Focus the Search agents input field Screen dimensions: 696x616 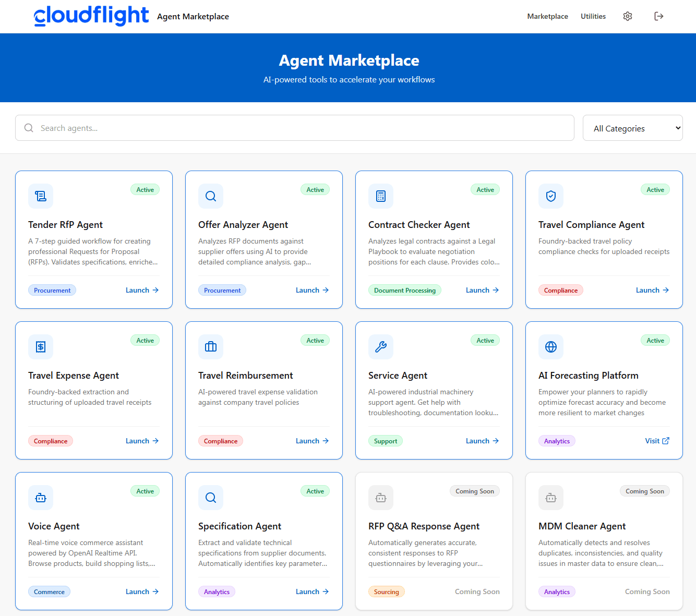(x=295, y=128)
